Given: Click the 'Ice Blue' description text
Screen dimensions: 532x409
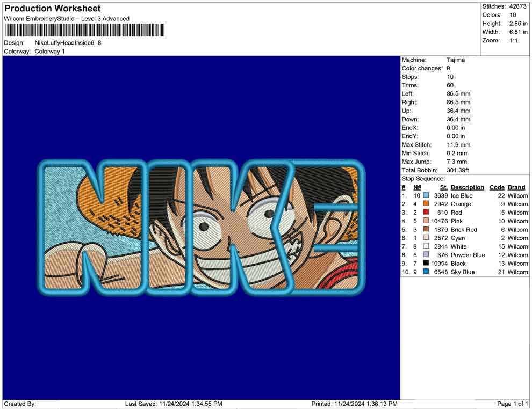Looking at the screenshot, I should (x=462, y=195).
